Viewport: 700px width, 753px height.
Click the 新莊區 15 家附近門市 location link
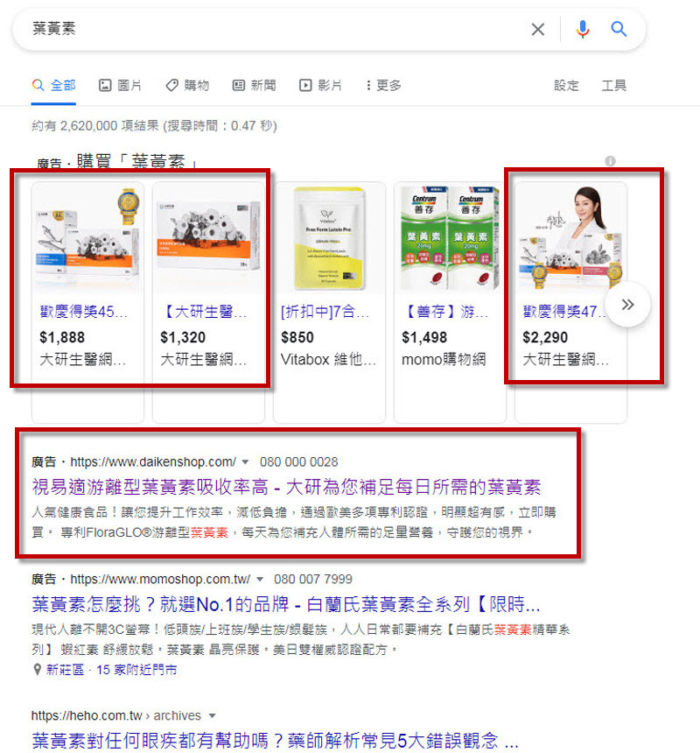coord(111,670)
